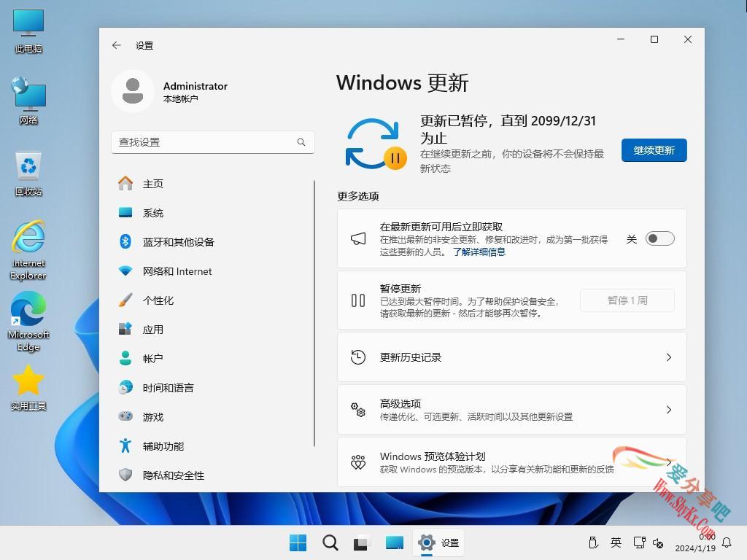Open the muted volume tray icon

pos(658,542)
